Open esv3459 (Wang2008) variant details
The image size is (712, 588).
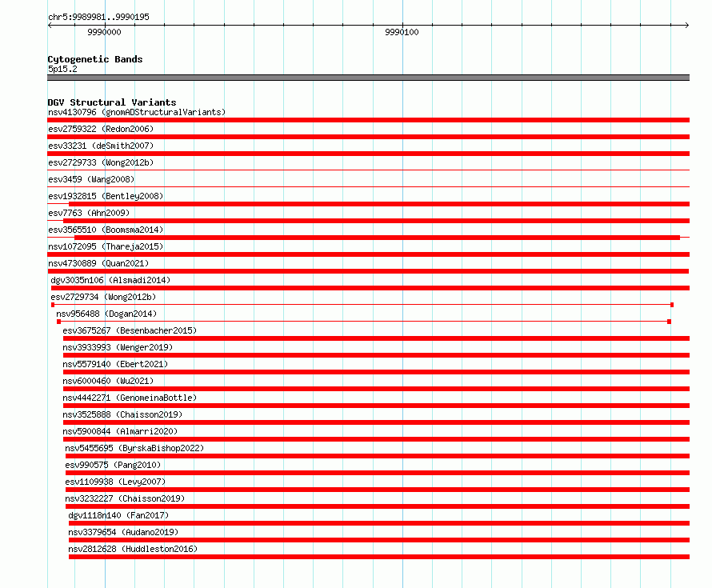tap(91, 179)
